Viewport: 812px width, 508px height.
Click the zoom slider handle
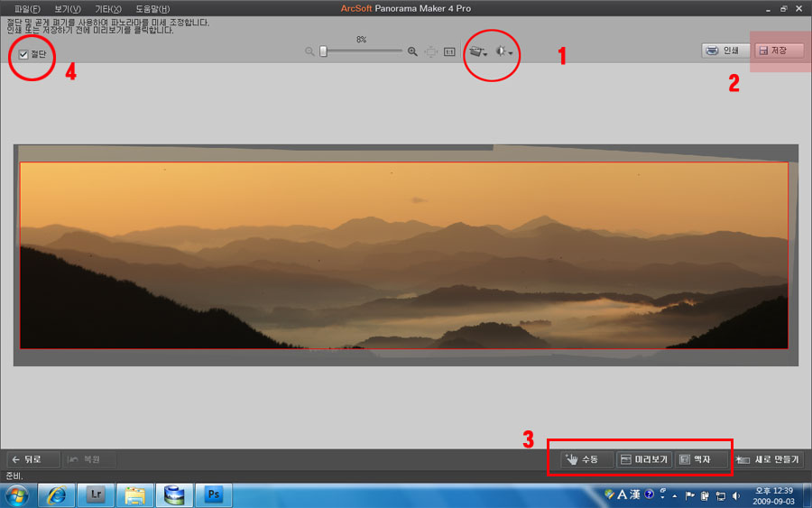click(323, 51)
